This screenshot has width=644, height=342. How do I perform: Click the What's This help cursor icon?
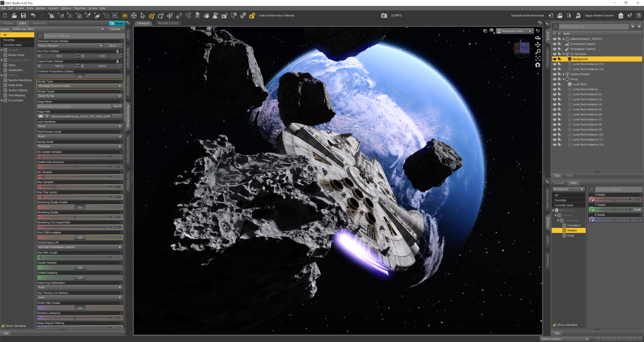coord(630,15)
